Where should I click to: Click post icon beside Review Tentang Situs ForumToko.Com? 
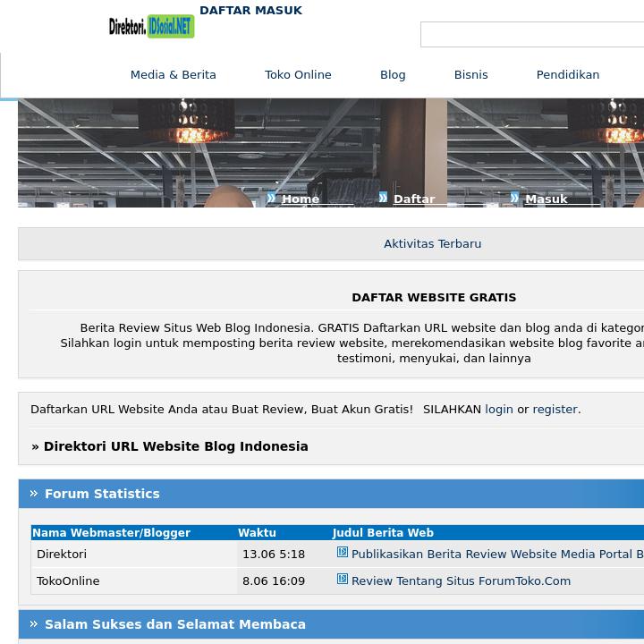(x=342, y=580)
